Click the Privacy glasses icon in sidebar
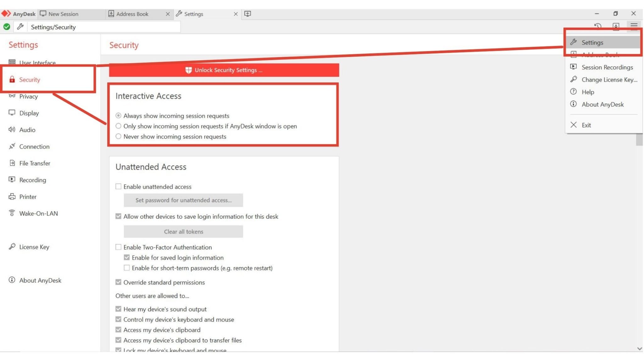Screen dimensions: 644x362 pos(12,96)
